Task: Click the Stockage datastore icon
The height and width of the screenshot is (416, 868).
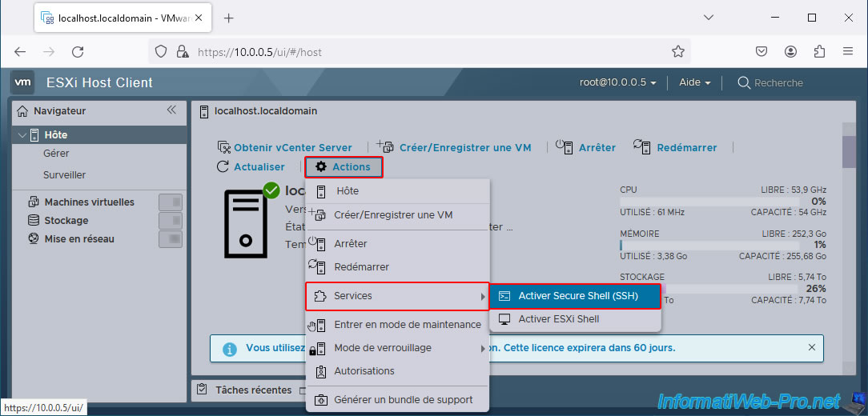Action: point(34,221)
